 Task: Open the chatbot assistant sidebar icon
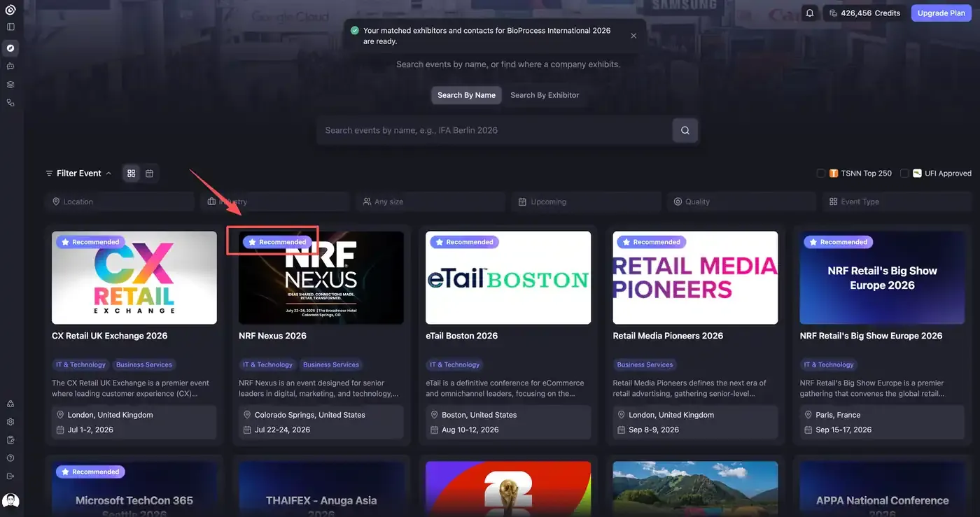tap(10, 66)
